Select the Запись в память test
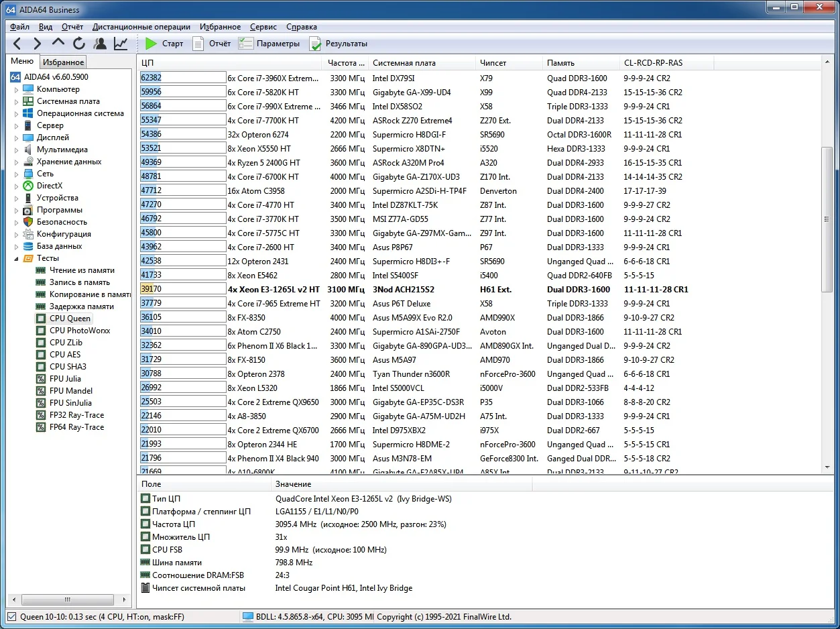Viewport: 840px width, 629px height. coord(80,282)
